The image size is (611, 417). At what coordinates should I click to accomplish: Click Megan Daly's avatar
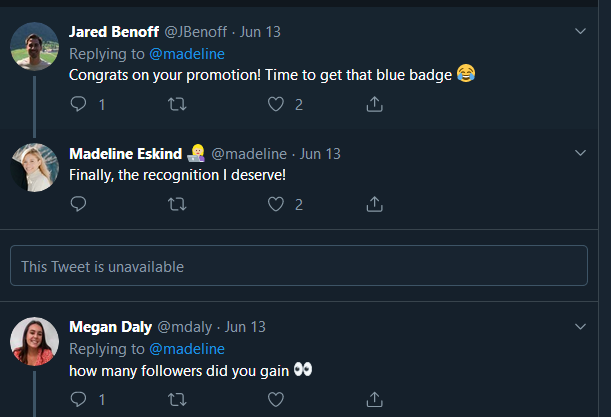[34, 342]
